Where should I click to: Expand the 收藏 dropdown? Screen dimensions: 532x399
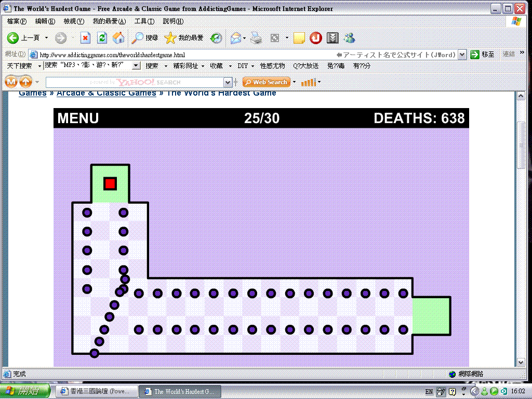click(230, 66)
